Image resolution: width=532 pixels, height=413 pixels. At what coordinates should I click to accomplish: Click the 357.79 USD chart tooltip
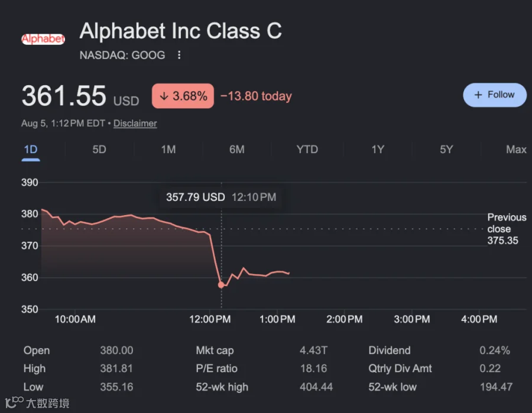point(221,197)
